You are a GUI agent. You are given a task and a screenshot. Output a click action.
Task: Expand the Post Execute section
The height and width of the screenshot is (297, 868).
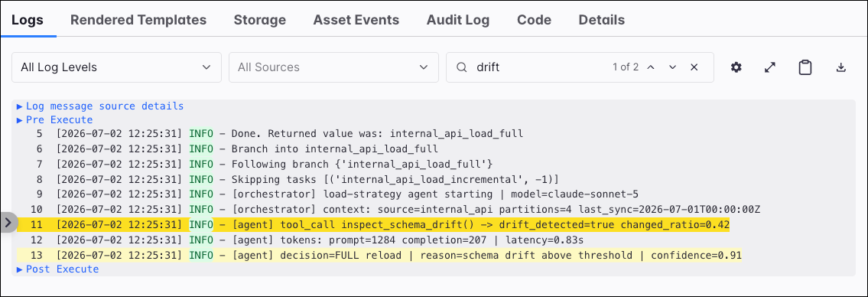pos(57,269)
